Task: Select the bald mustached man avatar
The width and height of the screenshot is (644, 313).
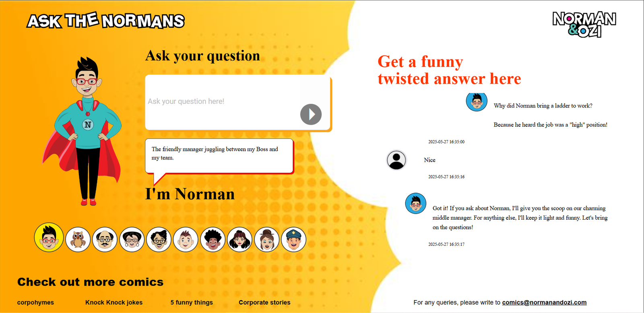Action: click(105, 239)
